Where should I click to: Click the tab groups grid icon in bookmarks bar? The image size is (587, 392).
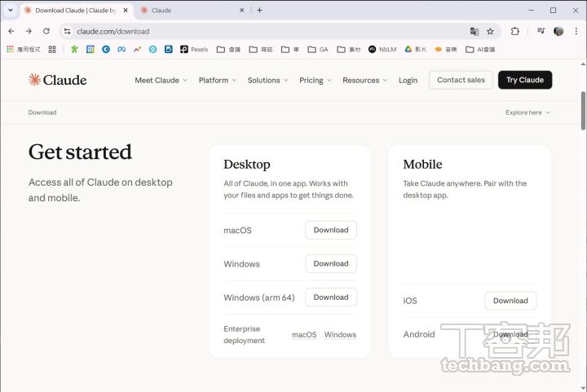52,50
